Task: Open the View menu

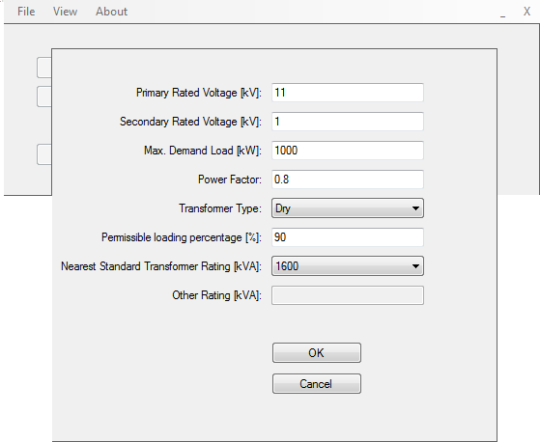Action: (65, 12)
